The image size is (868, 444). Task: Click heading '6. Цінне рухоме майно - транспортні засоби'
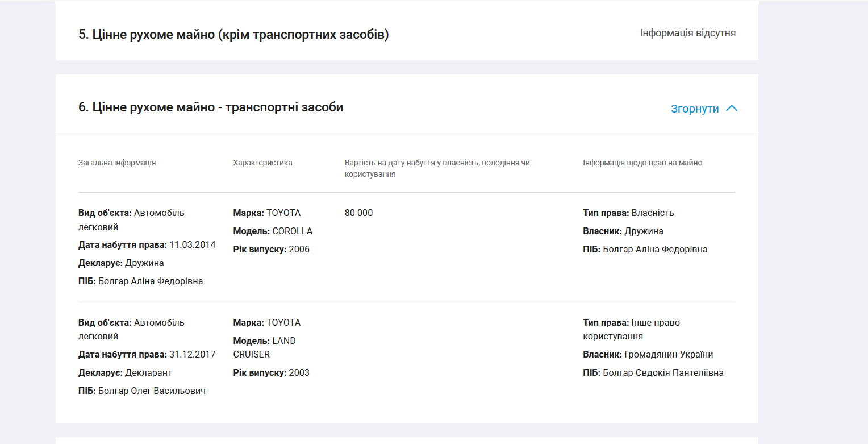[211, 107]
